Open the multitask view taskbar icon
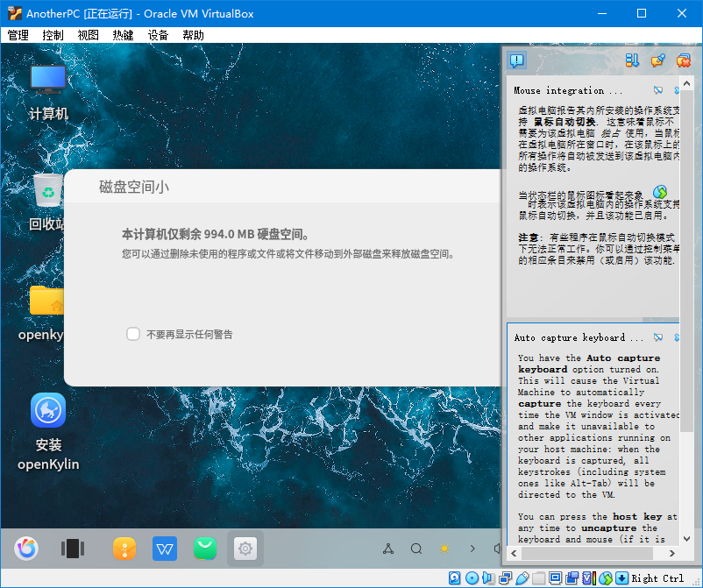The image size is (703, 588). point(72,548)
